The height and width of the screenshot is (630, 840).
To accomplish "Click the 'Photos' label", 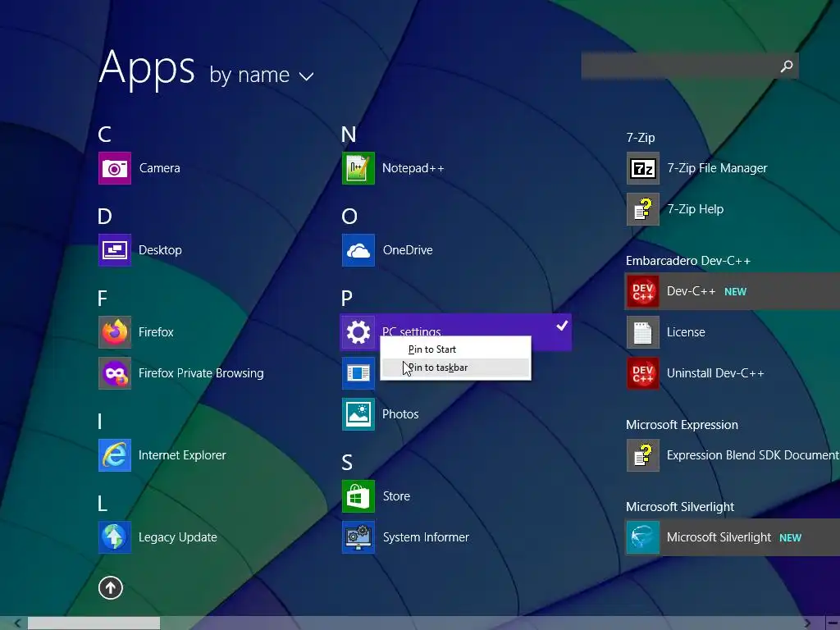I will tap(400, 414).
